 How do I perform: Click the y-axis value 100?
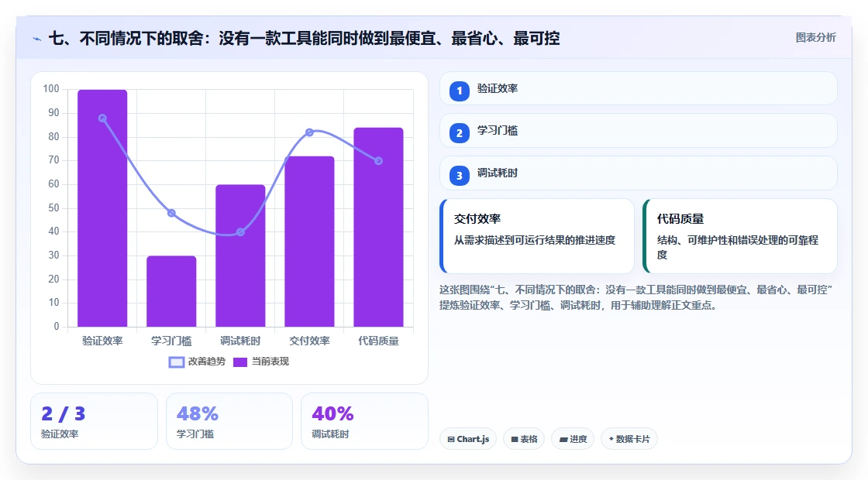51,89
